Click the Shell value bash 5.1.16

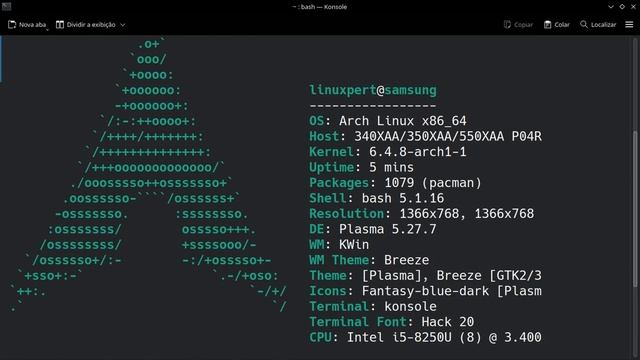coord(403,198)
